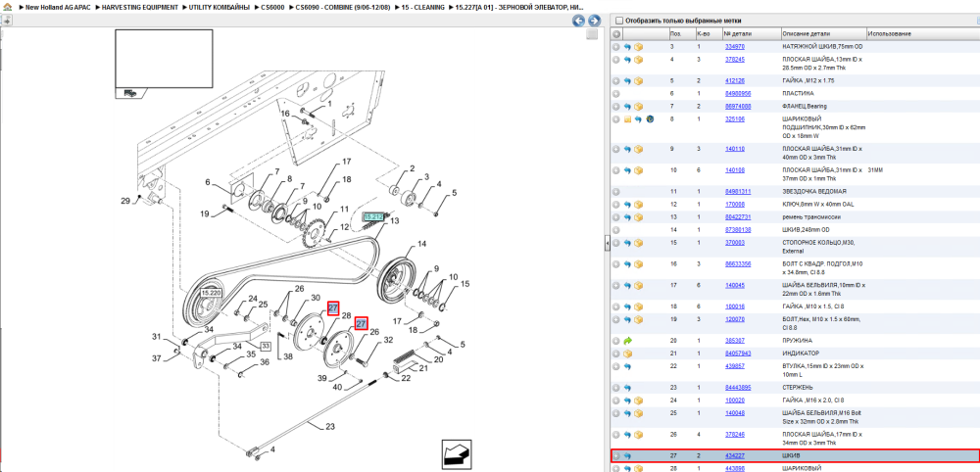Sort by '№ детали' column header
The height and width of the screenshot is (472, 980).
(x=752, y=33)
